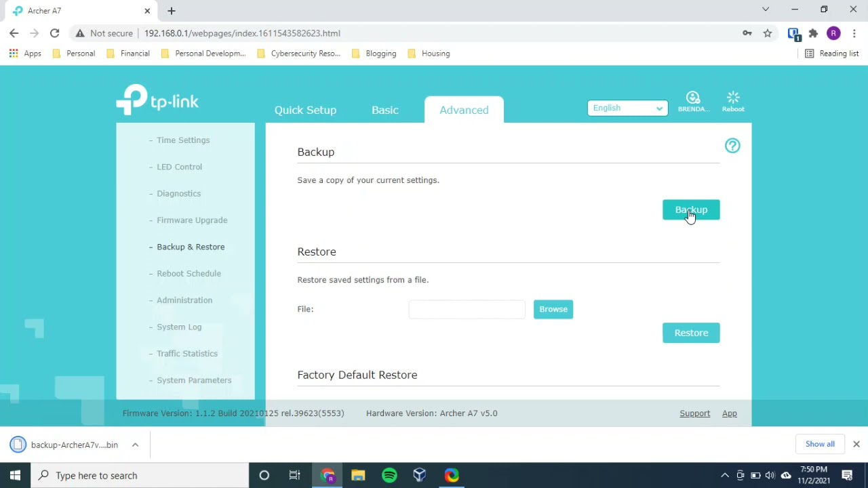Screen dimensions: 868x488
Task: Click the browser address bar URL
Action: [x=242, y=33]
